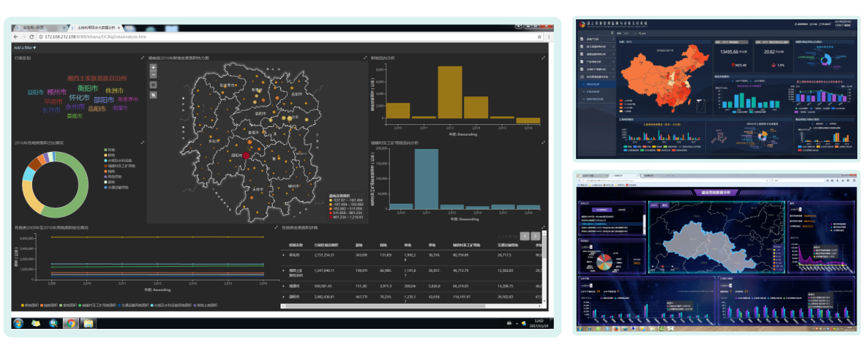Zoom in on the Hunan map
Image resolution: width=868 pixels, height=351 pixels.
tap(153, 66)
